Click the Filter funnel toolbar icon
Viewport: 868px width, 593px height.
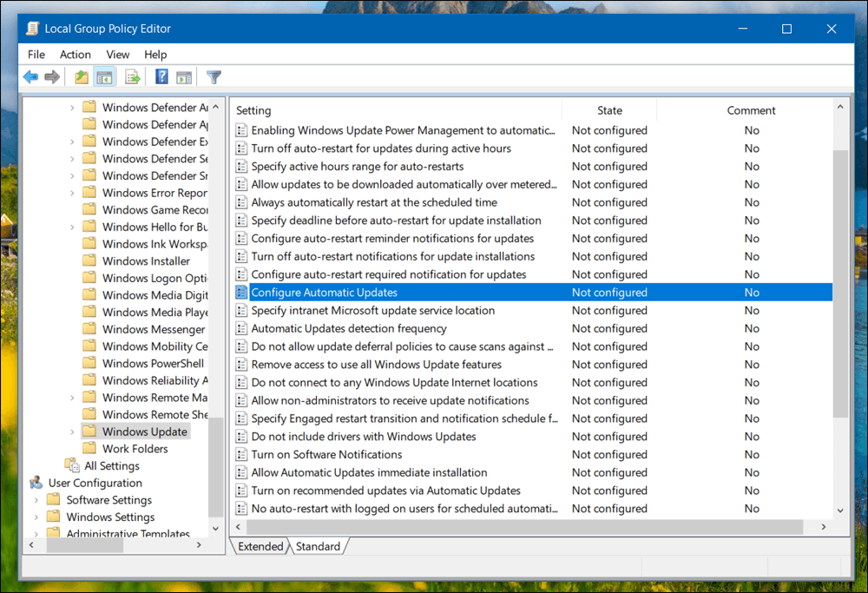coord(214,77)
